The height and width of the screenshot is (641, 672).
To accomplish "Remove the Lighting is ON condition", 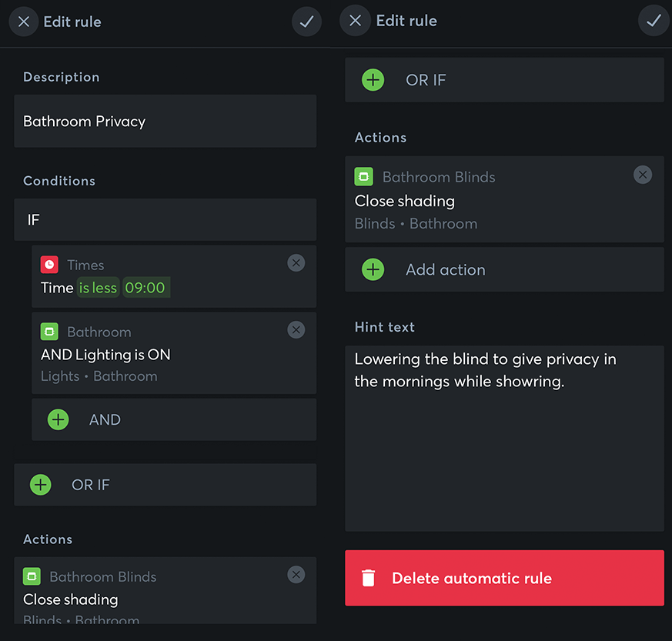I will [x=296, y=330].
